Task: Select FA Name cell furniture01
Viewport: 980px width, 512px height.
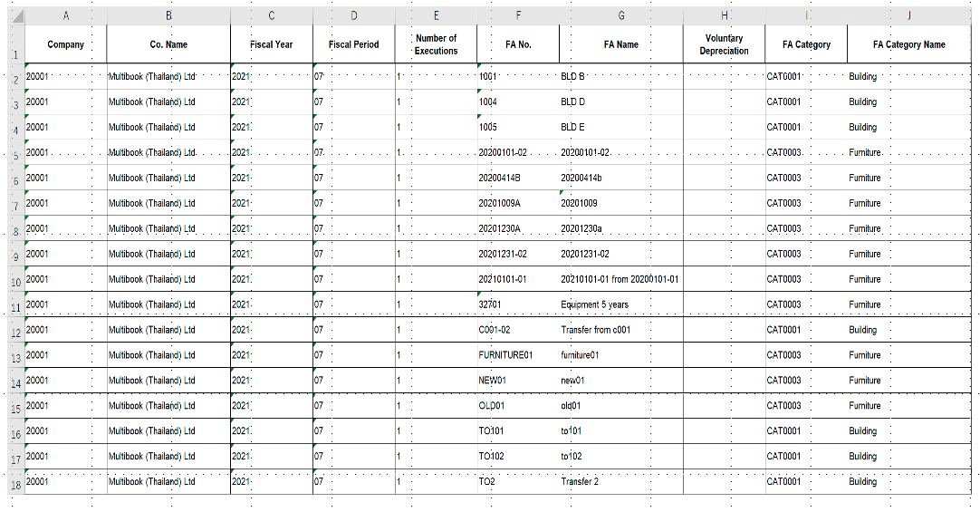Action: coord(621,355)
